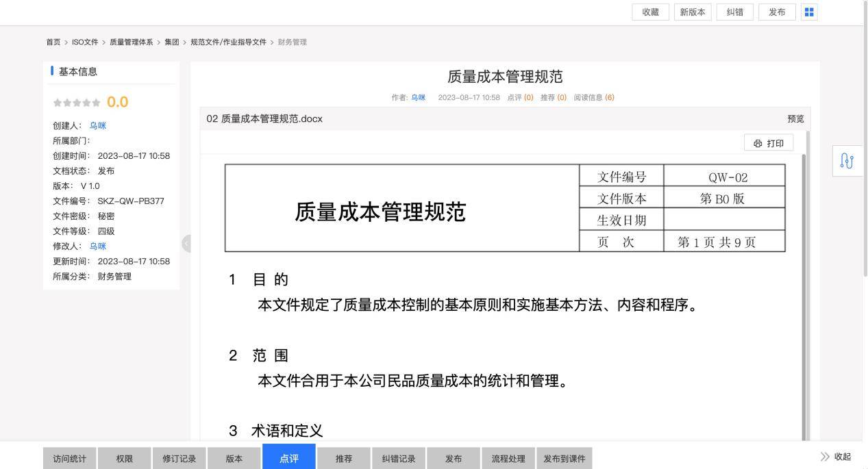Image resolution: width=868 pixels, height=469 pixels.
Task: Click file name 02 质量成本管理规范.docx
Action: [x=264, y=118]
